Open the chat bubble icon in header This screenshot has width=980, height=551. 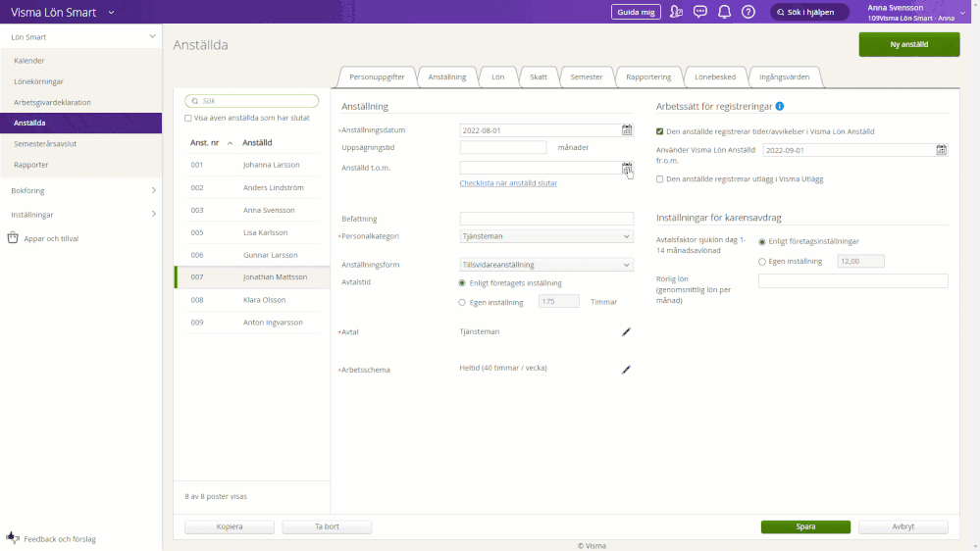(700, 12)
